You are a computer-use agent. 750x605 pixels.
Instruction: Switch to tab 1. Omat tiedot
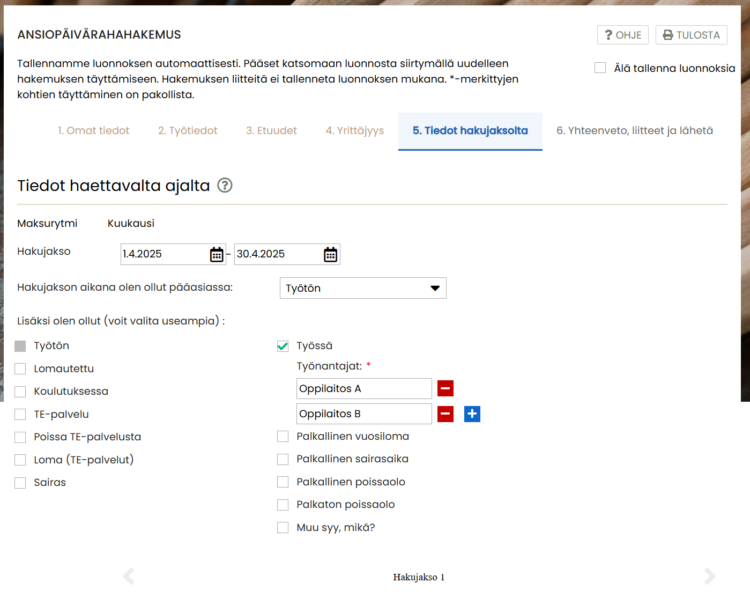click(93, 131)
